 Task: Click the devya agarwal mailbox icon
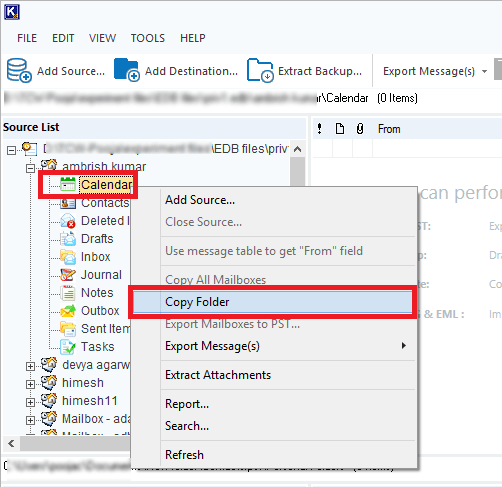pos(49,364)
